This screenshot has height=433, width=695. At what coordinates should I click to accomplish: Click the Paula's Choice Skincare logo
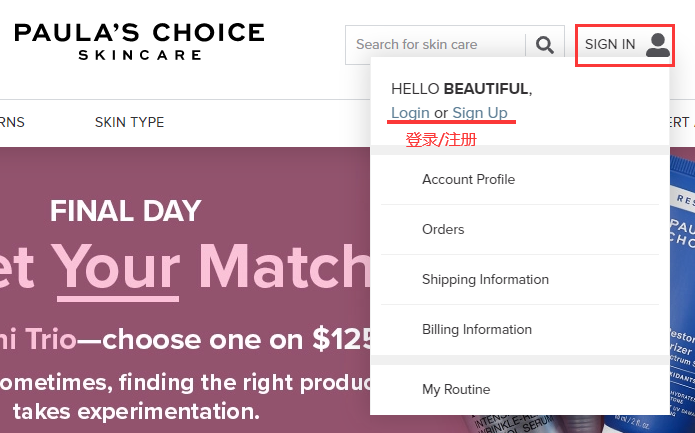[x=139, y=40]
